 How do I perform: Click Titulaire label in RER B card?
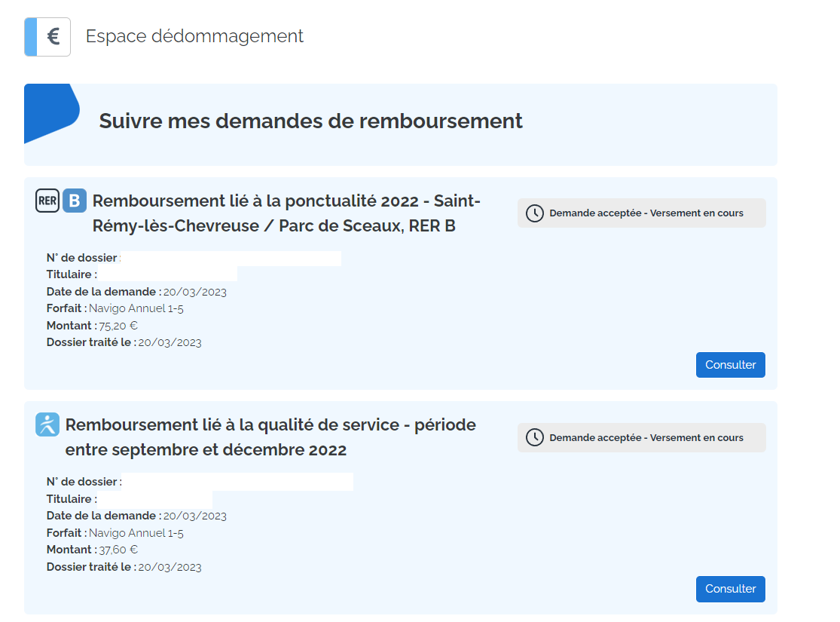72,274
